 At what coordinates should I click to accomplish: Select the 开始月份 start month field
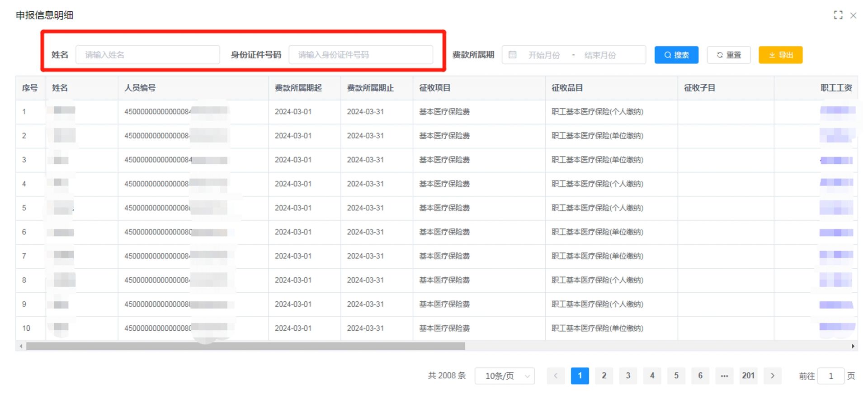click(544, 55)
